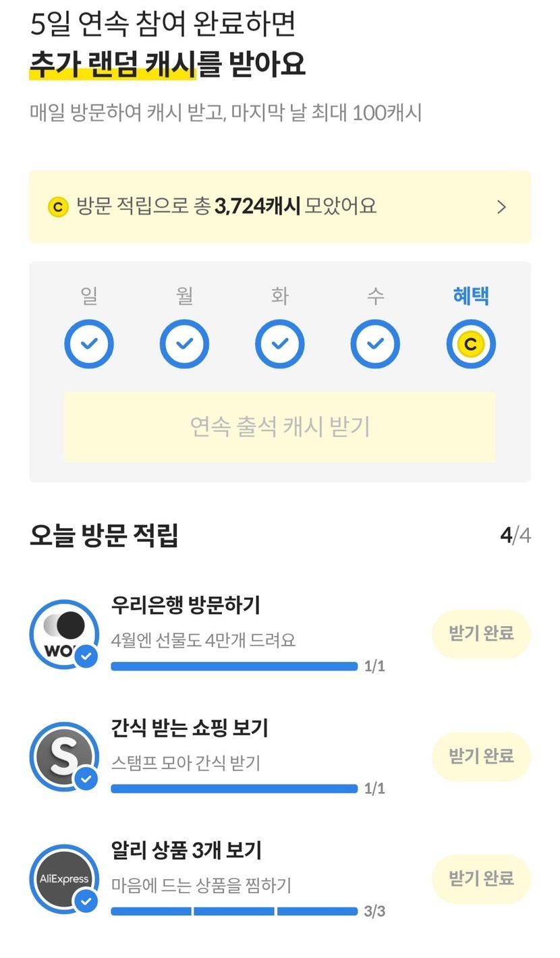Tap the gray S shopping icon
Image resolution: width=560 pixels, height=958 pixels.
[x=64, y=756]
